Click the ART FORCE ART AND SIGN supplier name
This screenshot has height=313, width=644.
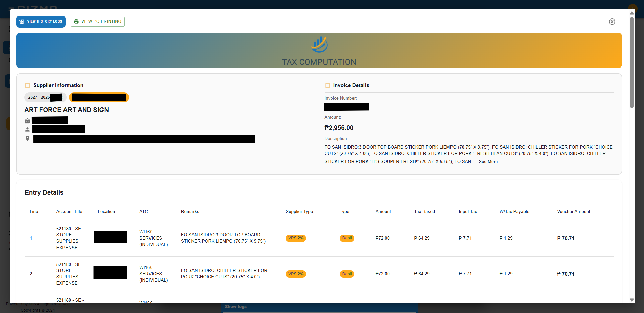click(67, 110)
